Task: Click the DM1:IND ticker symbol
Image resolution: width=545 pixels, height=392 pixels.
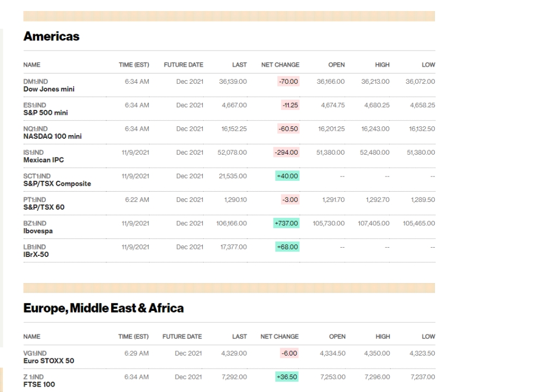Action: pyautogui.click(x=35, y=82)
